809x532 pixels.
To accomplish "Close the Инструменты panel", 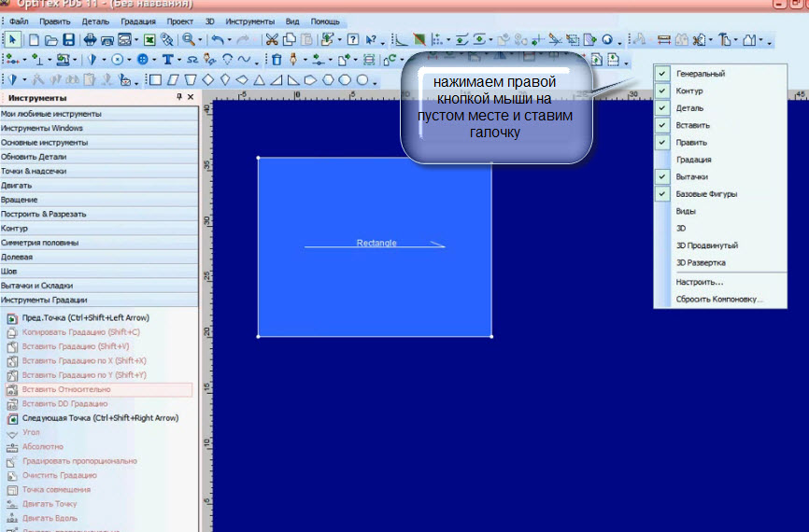I will pos(191,97).
